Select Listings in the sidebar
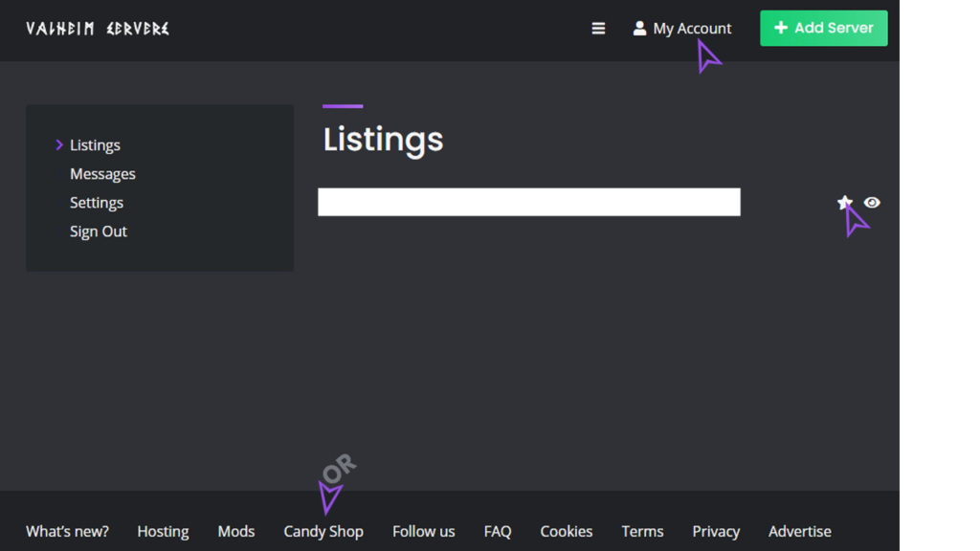This screenshot has height=551, width=980. click(95, 145)
